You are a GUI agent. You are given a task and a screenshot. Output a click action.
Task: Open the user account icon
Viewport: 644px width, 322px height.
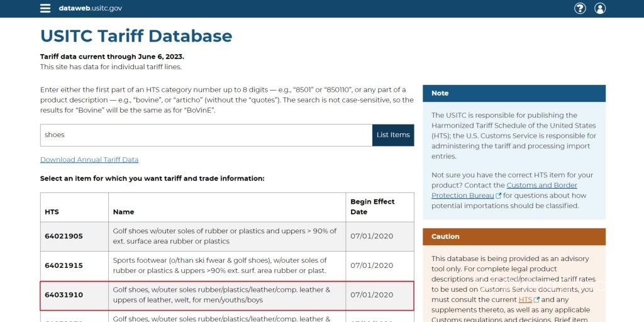click(x=600, y=8)
